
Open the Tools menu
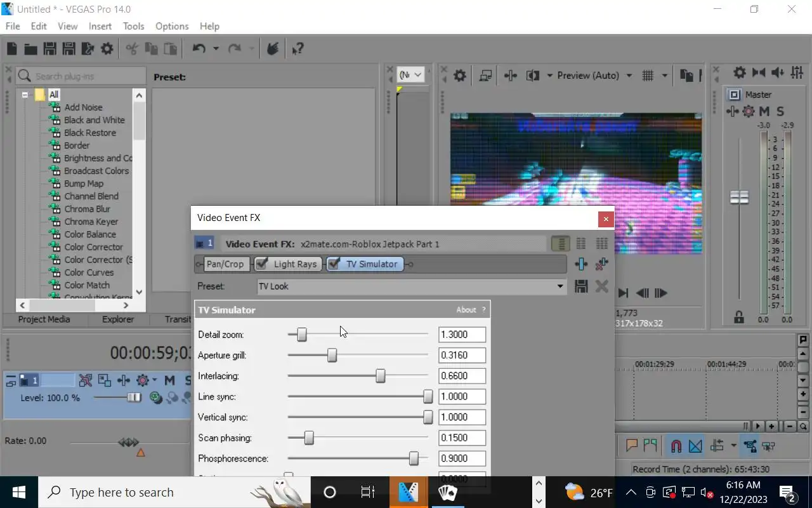(x=134, y=26)
